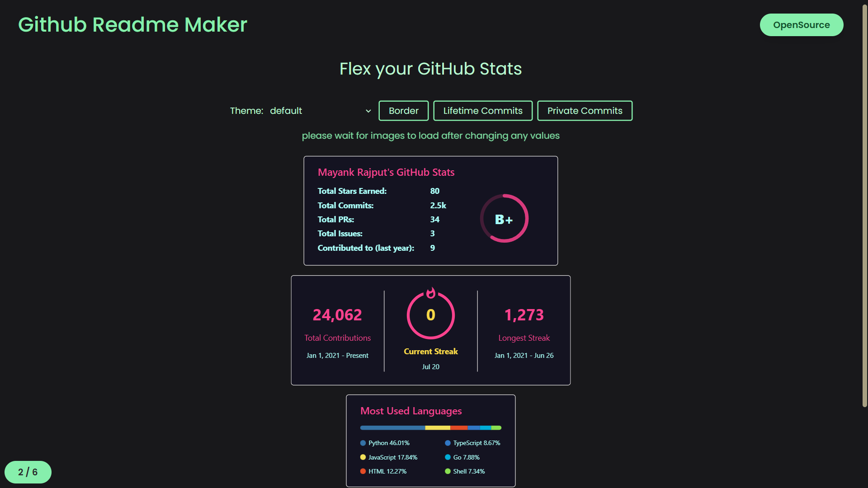Image resolution: width=868 pixels, height=488 pixels.
Task: Click the TypeScript 8.67% legend dot
Action: pos(448,443)
